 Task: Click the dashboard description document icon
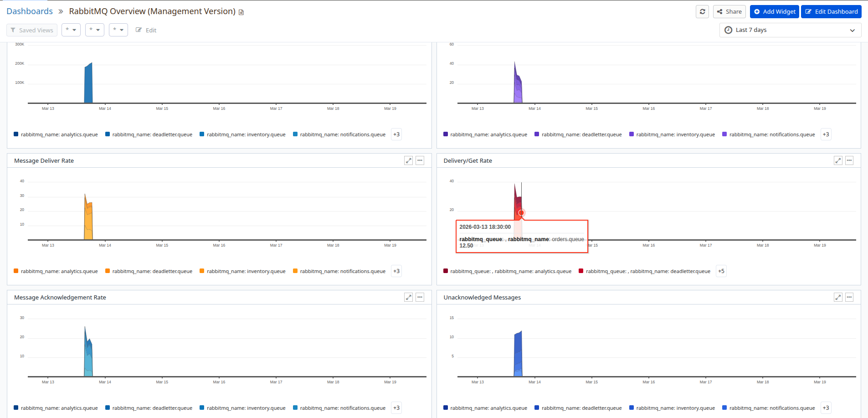click(241, 13)
